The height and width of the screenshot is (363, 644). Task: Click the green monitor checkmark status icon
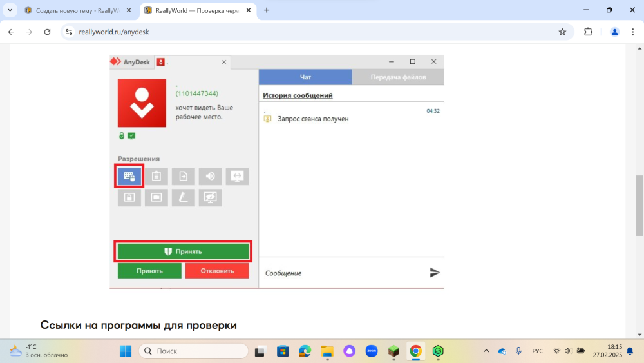(131, 135)
